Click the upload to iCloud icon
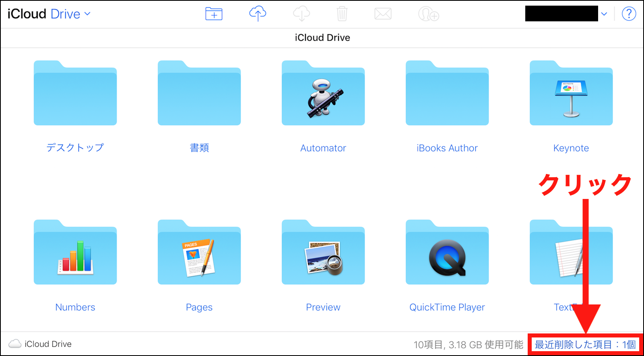644x356 pixels. click(258, 14)
